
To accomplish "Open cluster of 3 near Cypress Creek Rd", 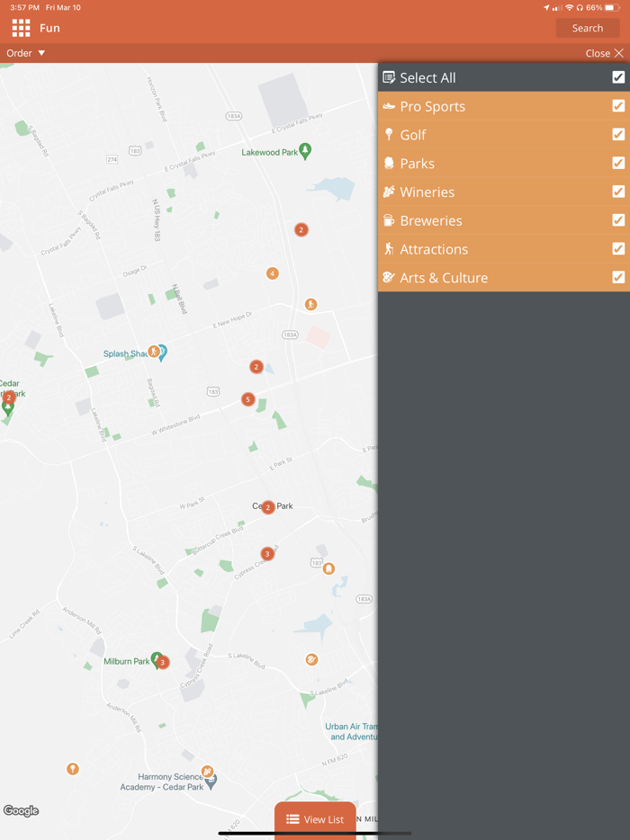I will [x=267, y=554].
